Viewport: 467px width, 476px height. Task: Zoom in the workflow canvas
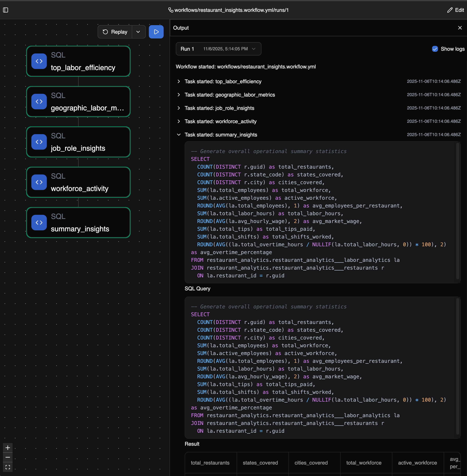(x=8, y=448)
